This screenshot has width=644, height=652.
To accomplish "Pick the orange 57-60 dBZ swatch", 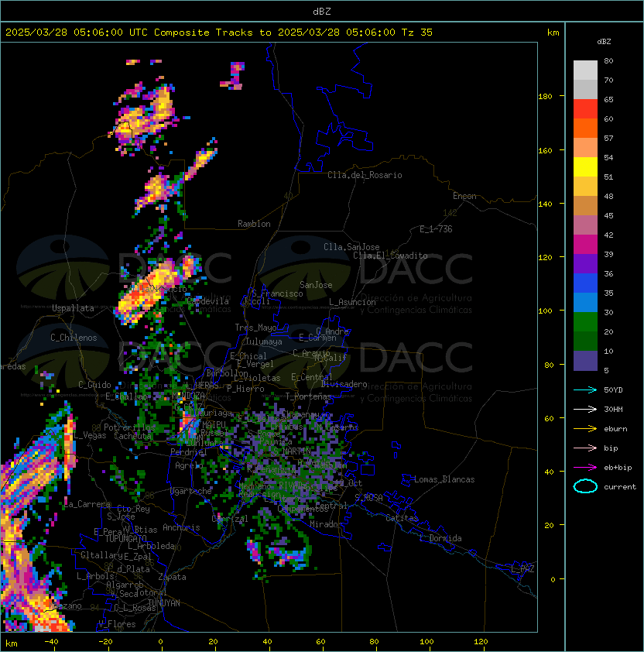I will click(585, 128).
